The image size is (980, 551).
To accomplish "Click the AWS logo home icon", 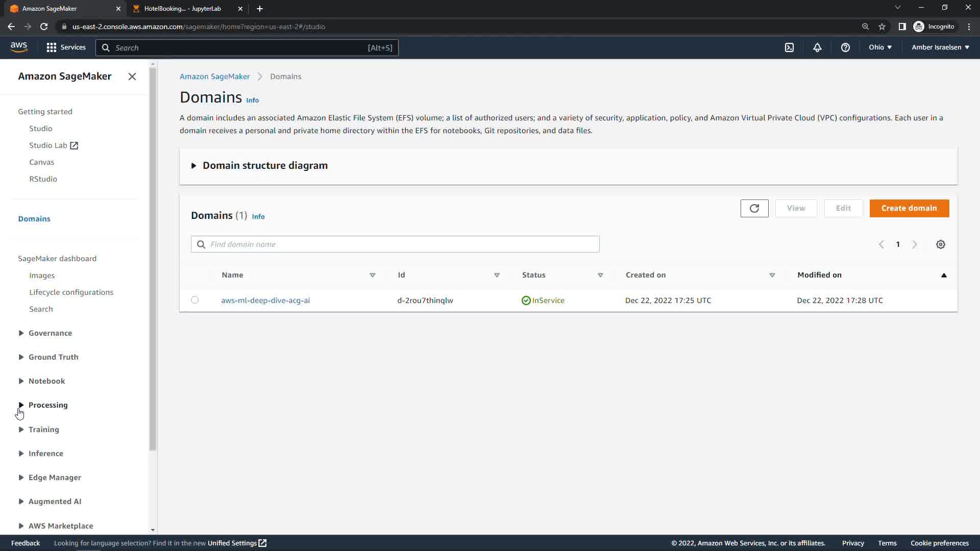I will click(x=19, y=47).
